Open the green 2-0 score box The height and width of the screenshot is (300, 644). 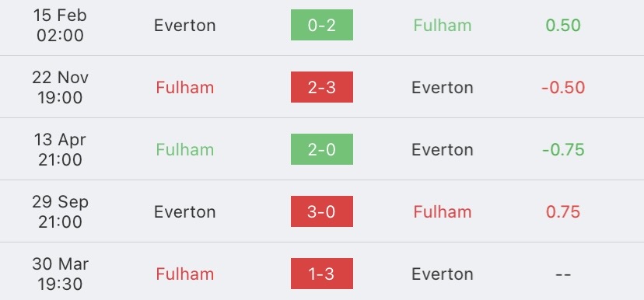(x=321, y=149)
